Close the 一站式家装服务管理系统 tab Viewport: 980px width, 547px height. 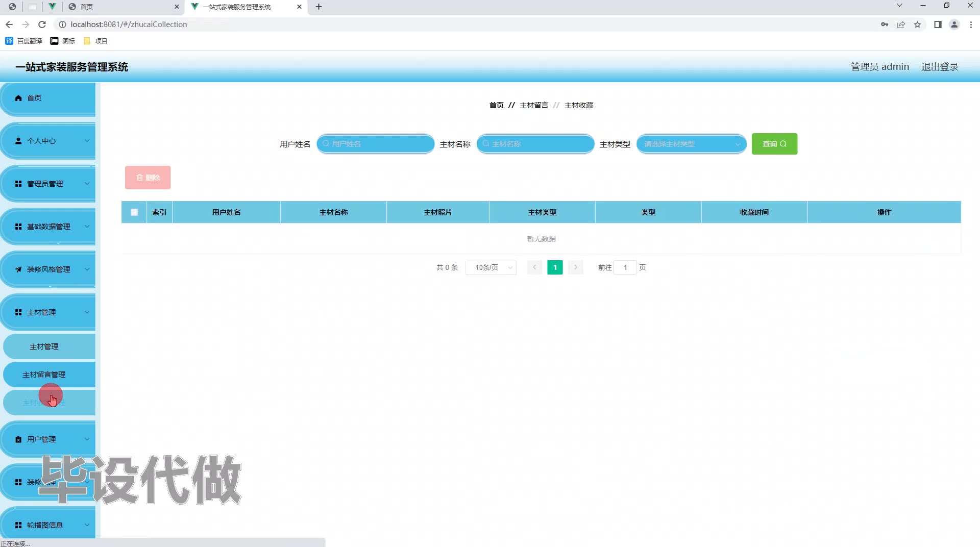[x=299, y=7]
